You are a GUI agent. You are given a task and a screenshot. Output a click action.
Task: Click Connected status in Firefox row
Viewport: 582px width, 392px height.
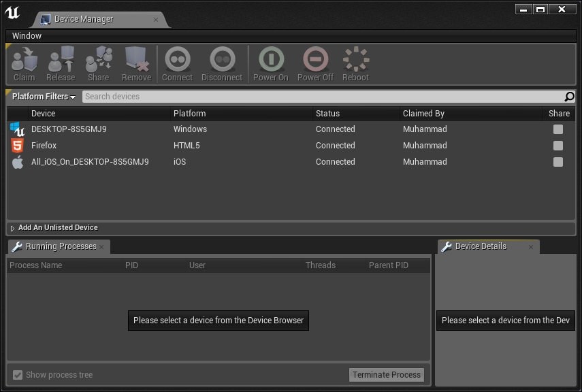[335, 146]
